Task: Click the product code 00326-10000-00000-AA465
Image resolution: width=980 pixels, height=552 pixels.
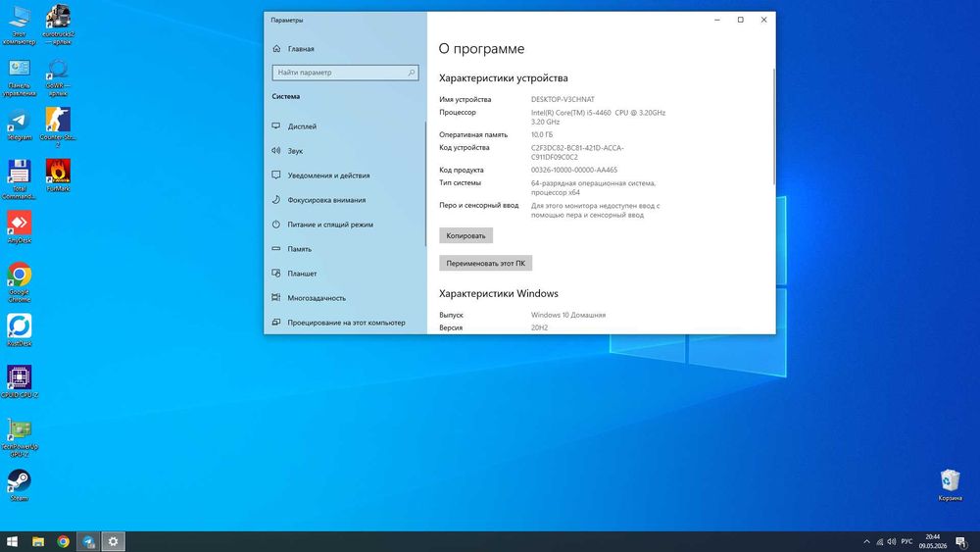Action: (573, 170)
